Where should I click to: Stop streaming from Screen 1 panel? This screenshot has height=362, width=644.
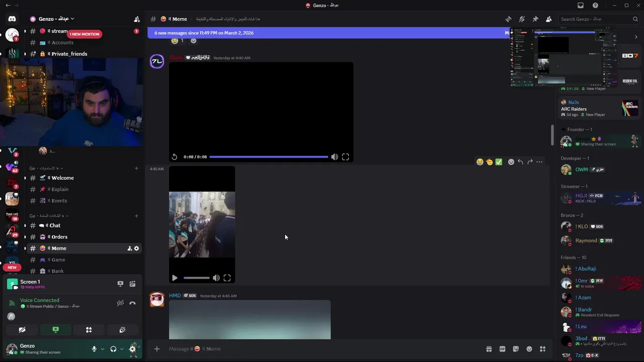click(120, 284)
